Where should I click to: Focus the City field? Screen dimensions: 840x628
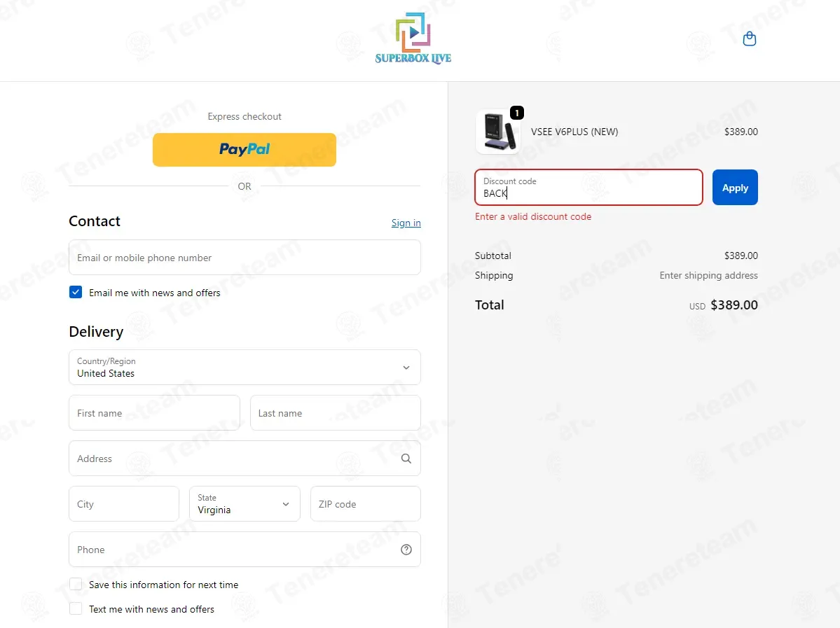pos(124,504)
